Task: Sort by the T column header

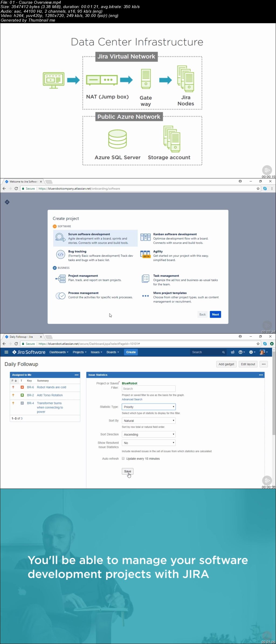Action: (21, 381)
